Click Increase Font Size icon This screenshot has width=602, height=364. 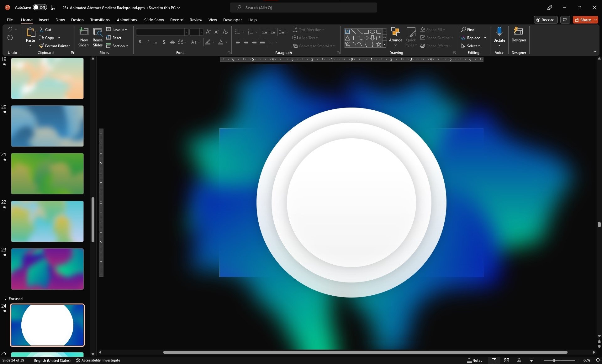208,32
